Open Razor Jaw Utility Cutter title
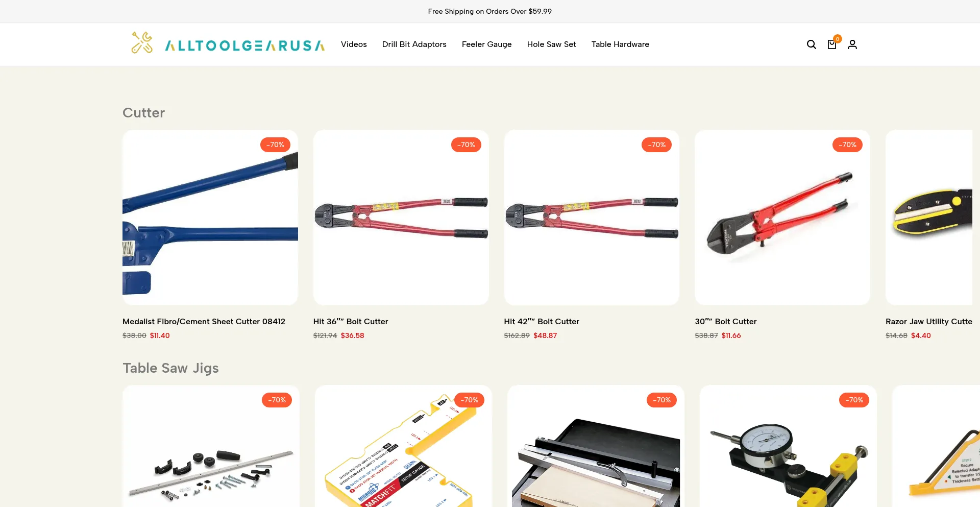The image size is (980, 507). coord(929,322)
